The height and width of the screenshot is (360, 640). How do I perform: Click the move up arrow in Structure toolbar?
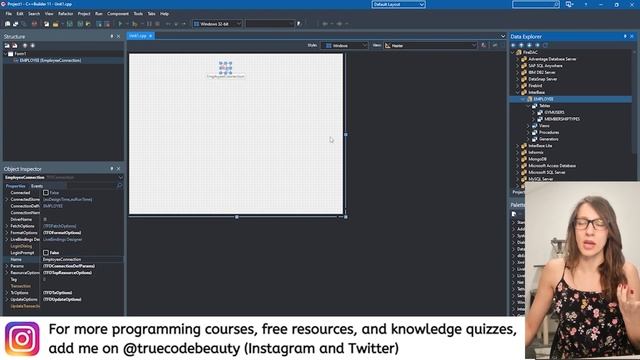[x=25, y=46]
